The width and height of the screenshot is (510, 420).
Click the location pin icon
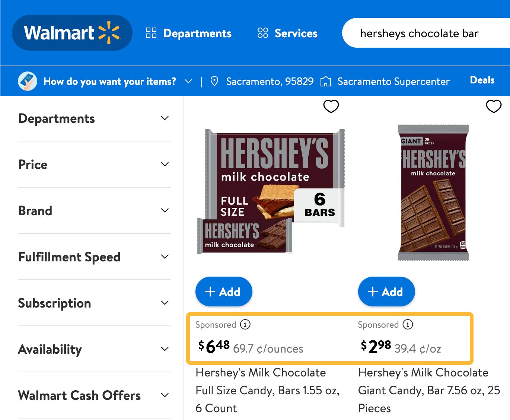(214, 81)
